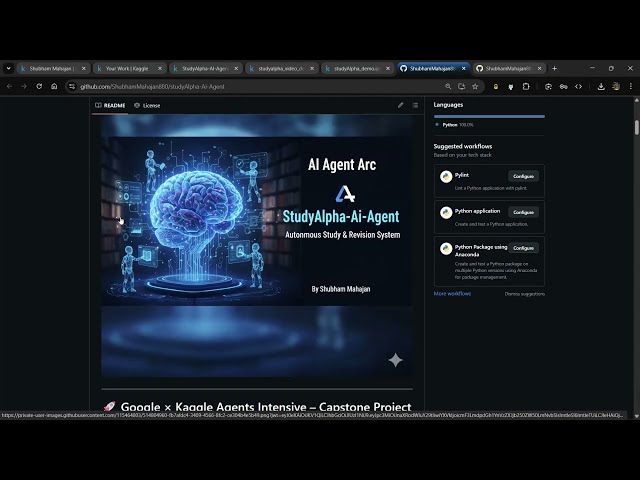This screenshot has width=640, height=480.
Task: Open the StudyAlpha-Ai-Agent banner image
Action: pyautogui.click(x=256, y=246)
